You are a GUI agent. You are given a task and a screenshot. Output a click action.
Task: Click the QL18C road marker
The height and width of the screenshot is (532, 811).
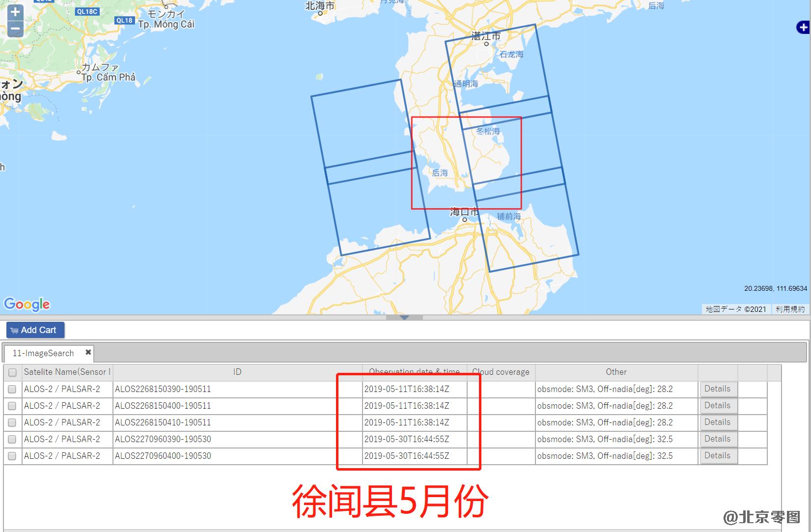[87, 11]
